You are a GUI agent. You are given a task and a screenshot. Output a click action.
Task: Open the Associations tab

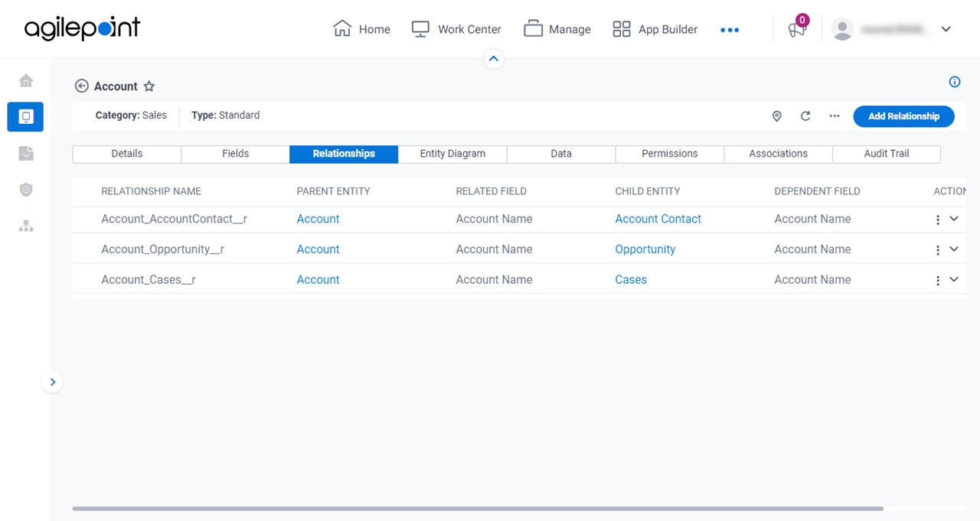point(779,154)
